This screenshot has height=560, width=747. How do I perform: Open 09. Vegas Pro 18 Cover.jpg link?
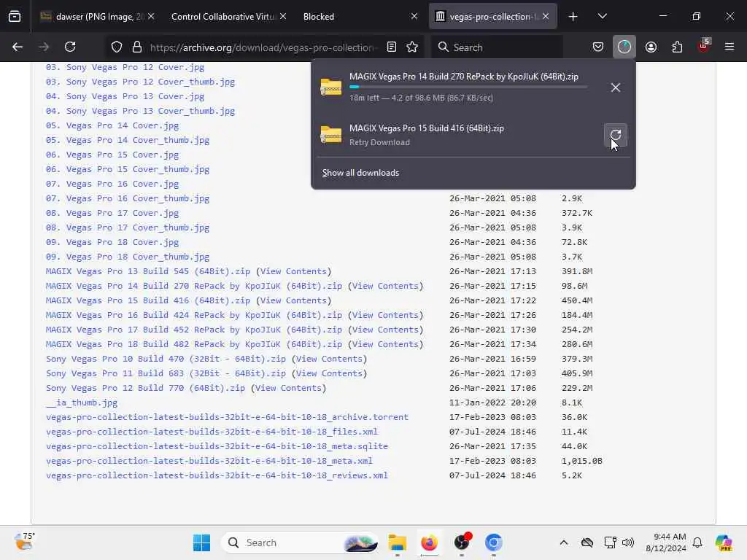(x=112, y=242)
